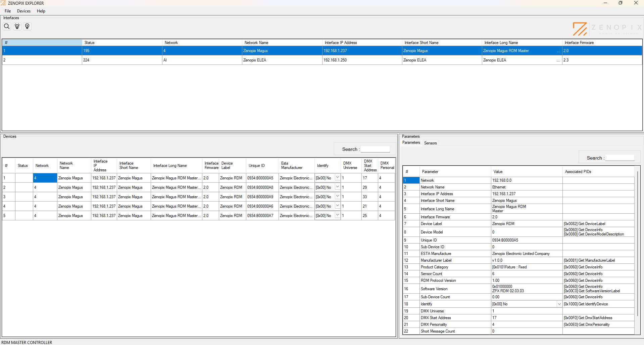
Task: Focus the Devices panel Search field
Action: (375, 149)
